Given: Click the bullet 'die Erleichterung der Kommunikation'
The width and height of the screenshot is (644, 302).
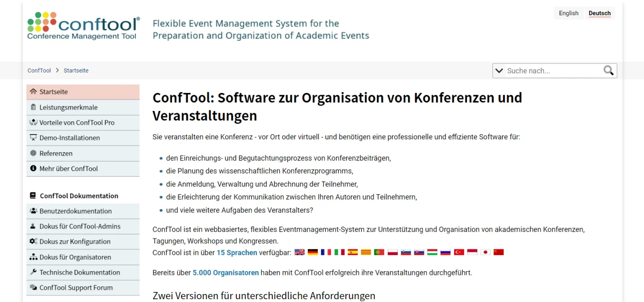Looking at the screenshot, I should (x=291, y=197).
